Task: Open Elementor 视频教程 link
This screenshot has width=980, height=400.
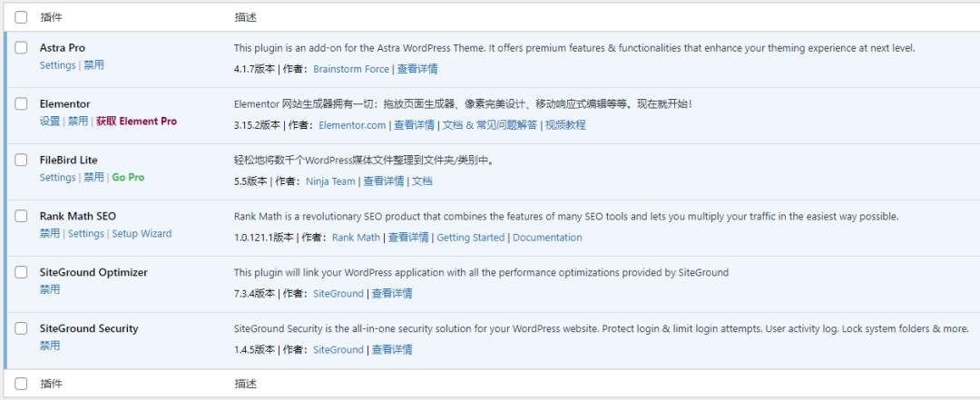Action: pos(564,125)
